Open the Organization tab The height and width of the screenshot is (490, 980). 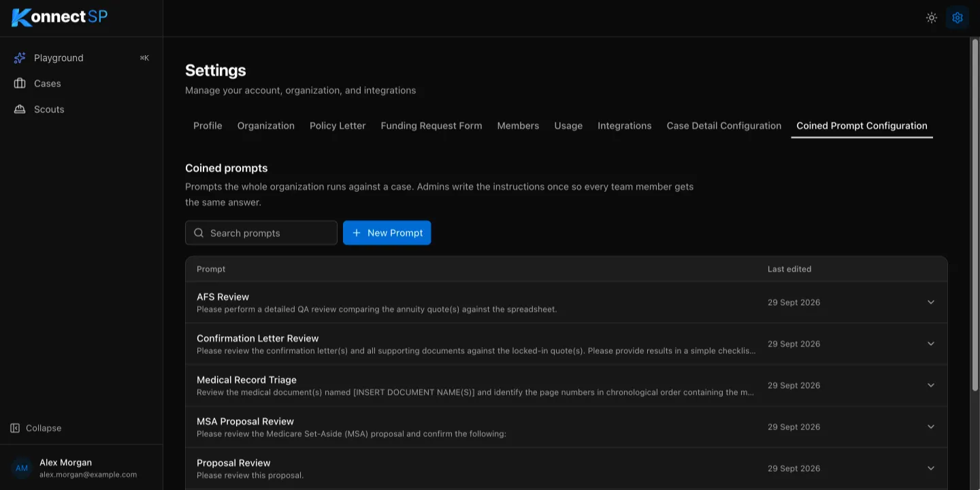click(266, 126)
